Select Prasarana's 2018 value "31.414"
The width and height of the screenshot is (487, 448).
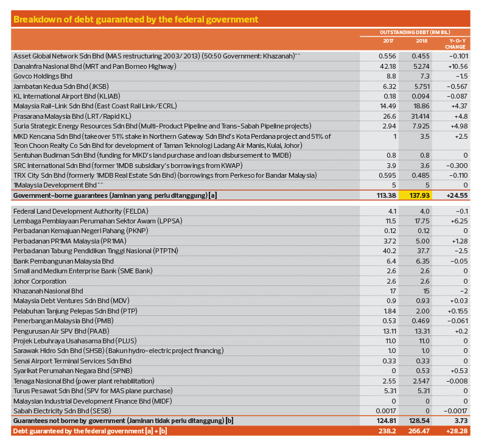[x=420, y=116]
